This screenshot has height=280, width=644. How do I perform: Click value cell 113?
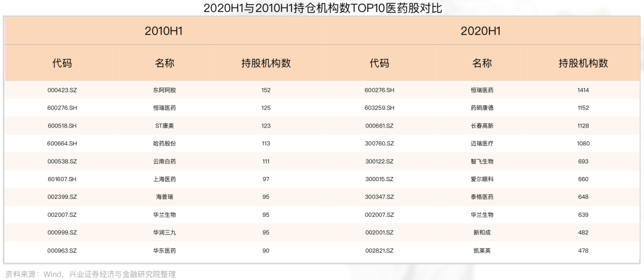tap(266, 144)
